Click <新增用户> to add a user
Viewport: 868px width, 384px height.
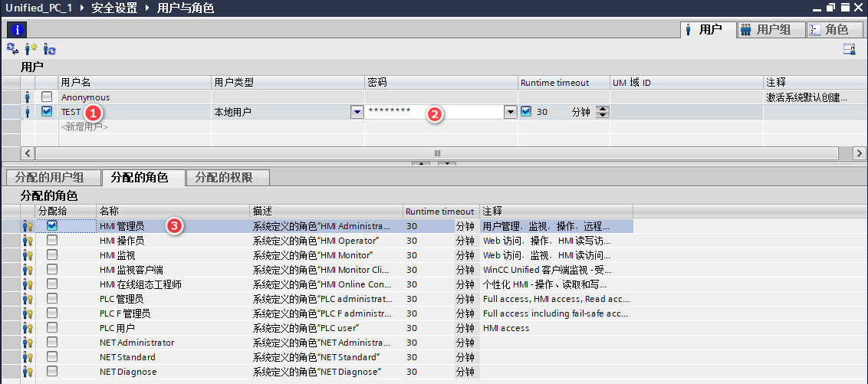point(84,126)
